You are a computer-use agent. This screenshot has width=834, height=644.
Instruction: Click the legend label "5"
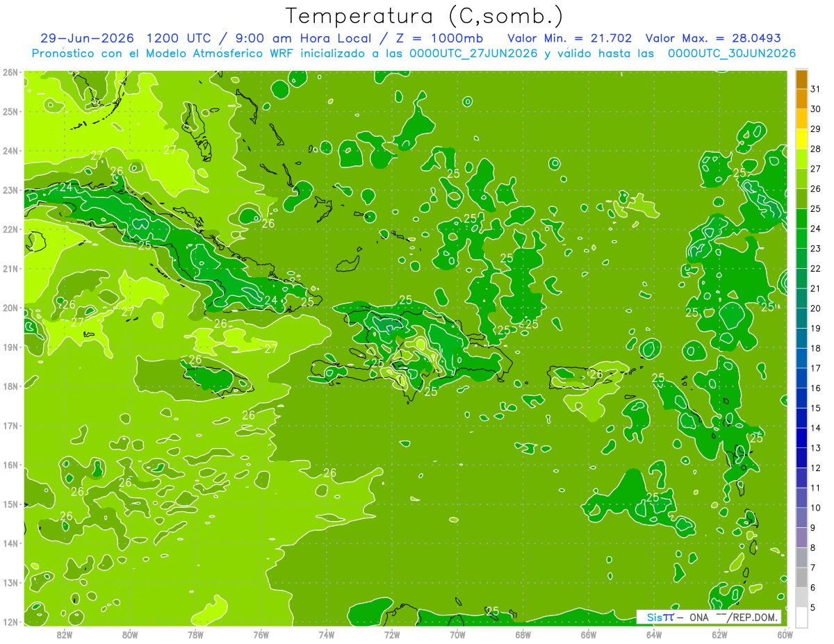point(813,607)
